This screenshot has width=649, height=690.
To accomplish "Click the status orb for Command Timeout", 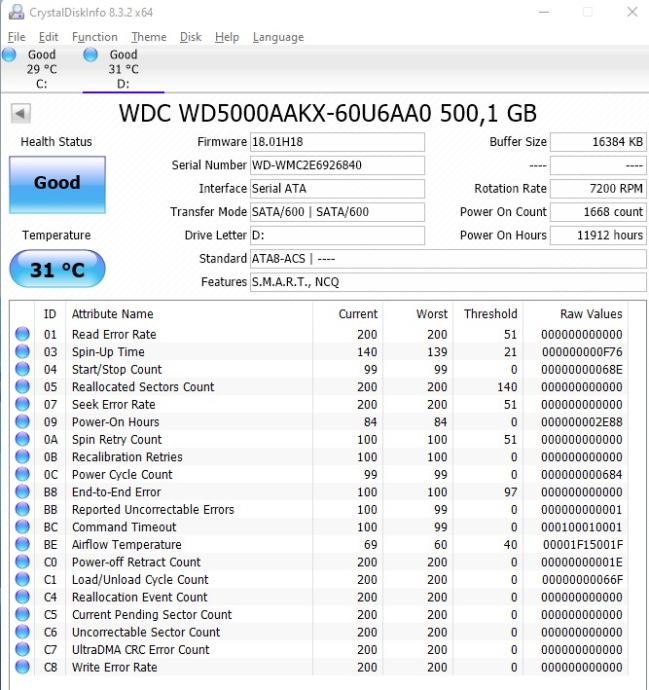I will point(22,527).
